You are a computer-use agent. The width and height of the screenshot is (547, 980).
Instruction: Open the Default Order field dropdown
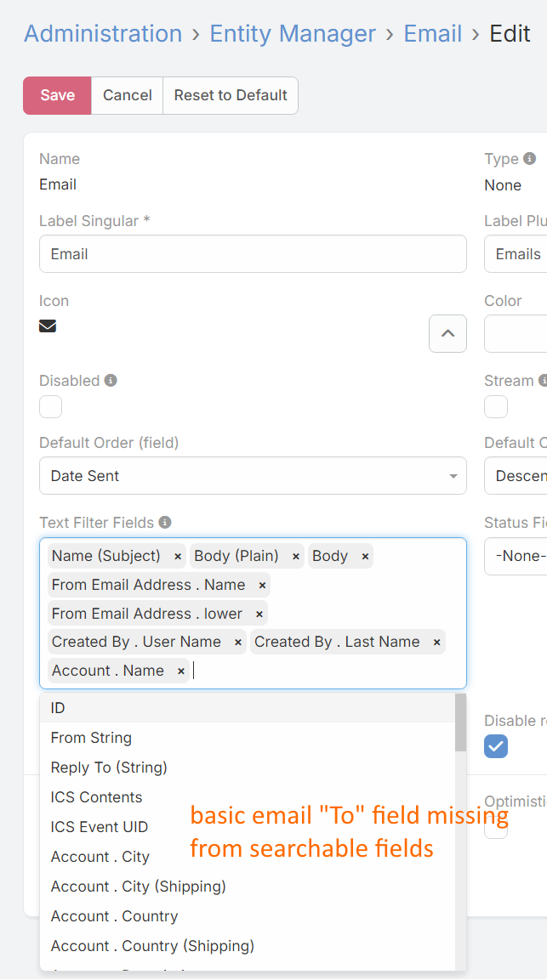[253, 476]
